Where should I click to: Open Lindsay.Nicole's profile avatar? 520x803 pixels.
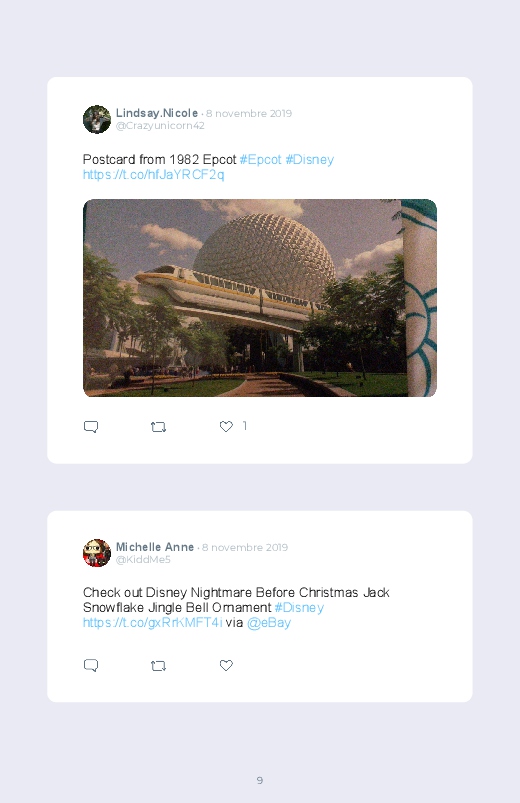point(97,119)
